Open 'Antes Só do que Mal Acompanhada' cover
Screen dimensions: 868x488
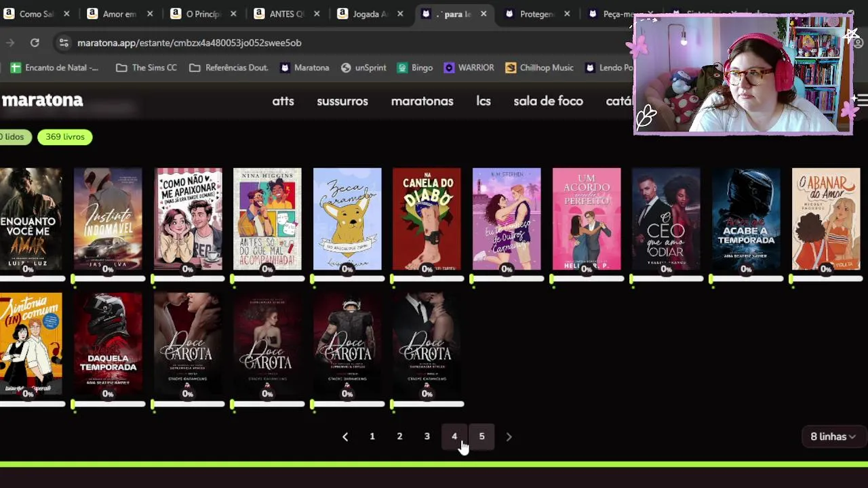267,219
